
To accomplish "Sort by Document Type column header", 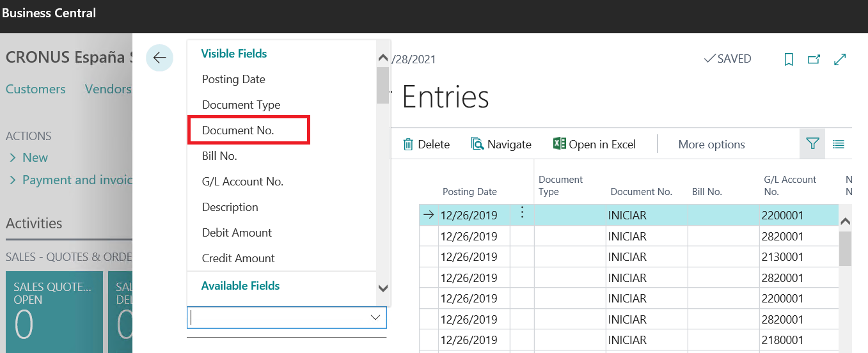I will coord(561,185).
